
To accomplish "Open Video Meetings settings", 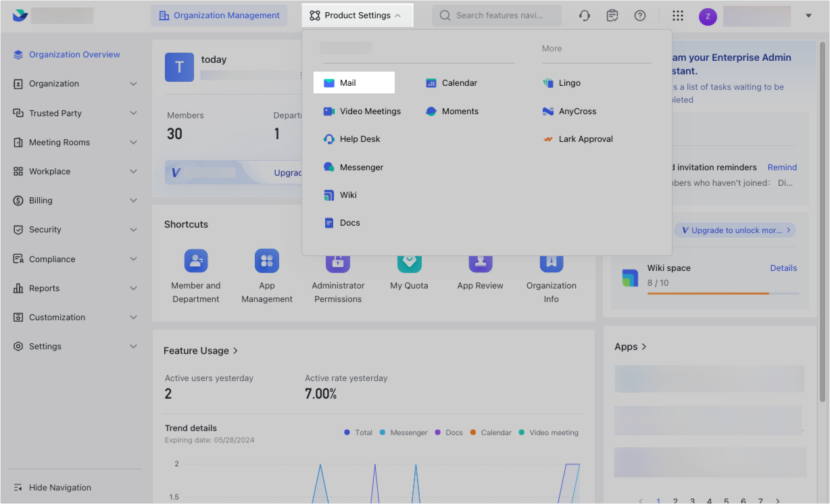I will (363, 111).
